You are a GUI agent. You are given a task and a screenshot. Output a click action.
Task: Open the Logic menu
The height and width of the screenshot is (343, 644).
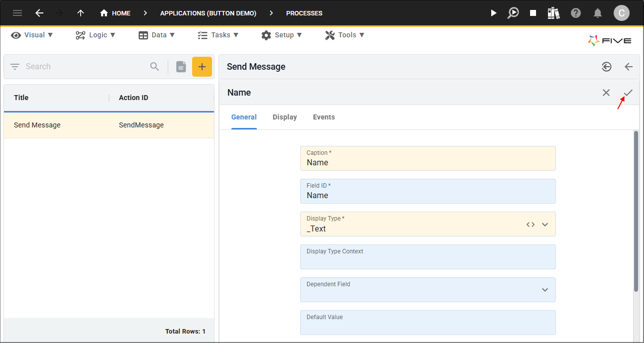coord(96,35)
